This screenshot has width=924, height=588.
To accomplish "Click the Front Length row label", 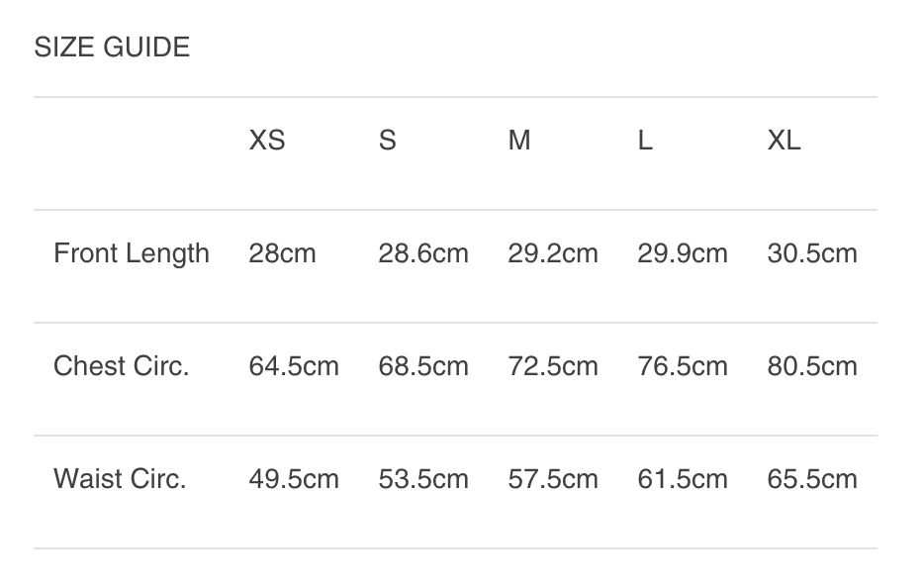I will (x=132, y=253).
